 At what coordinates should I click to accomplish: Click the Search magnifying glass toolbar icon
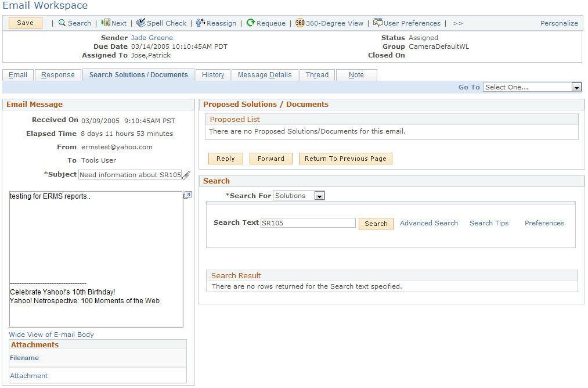point(62,23)
